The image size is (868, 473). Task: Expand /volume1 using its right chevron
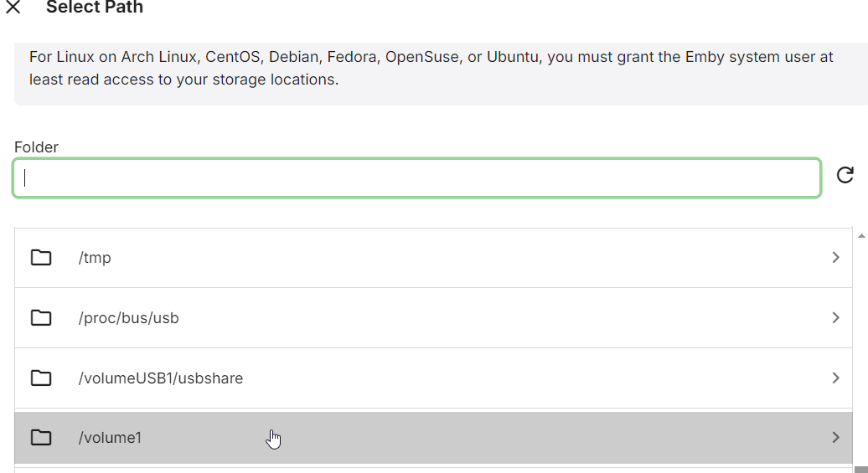pos(835,437)
